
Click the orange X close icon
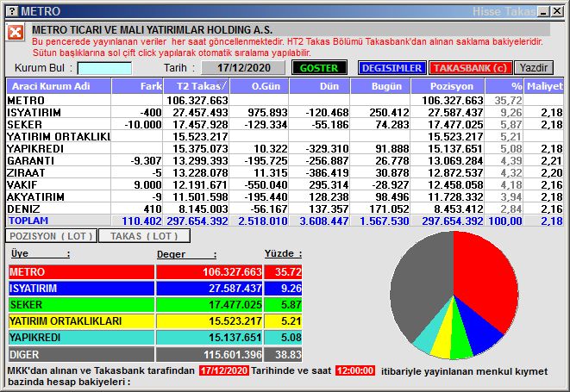pyautogui.click(x=16, y=33)
